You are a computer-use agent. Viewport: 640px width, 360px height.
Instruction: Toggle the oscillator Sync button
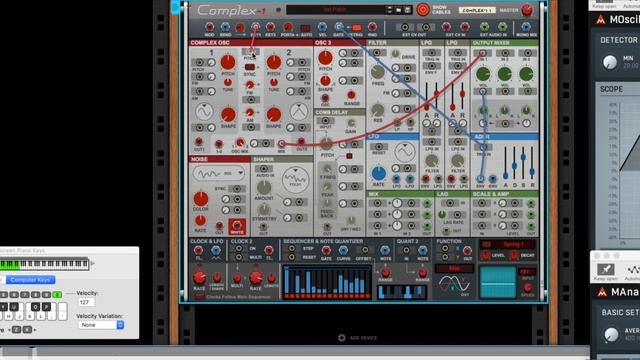click(x=250, y=67)
